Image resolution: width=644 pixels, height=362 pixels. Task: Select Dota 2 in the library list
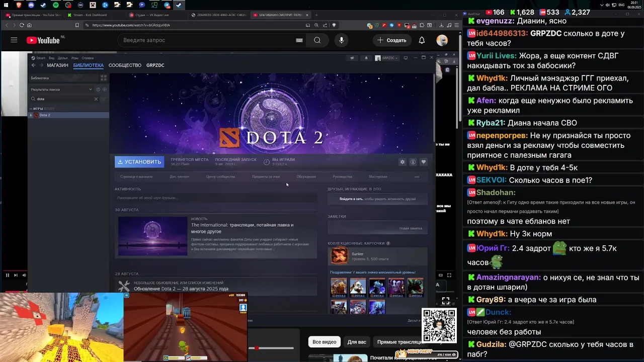[x=68, y=115]
